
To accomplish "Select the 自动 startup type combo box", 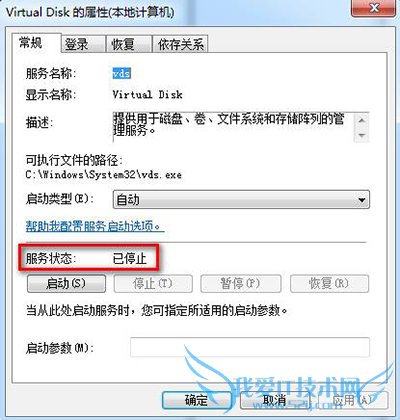I will (x=241, y=200).
